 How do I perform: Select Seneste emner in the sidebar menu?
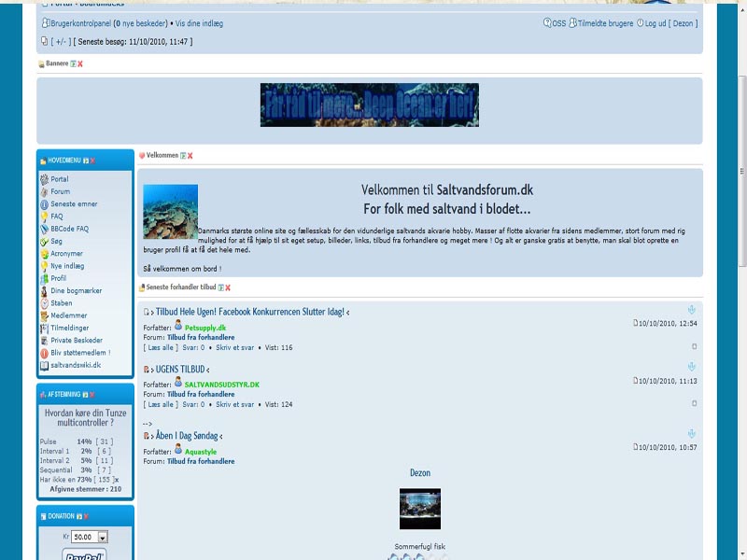tap(73, 203)
